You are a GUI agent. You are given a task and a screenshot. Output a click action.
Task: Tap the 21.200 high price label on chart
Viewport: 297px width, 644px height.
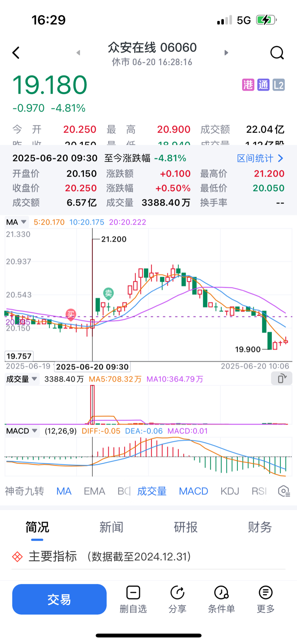pyautogui.click(x=114, y=239)
